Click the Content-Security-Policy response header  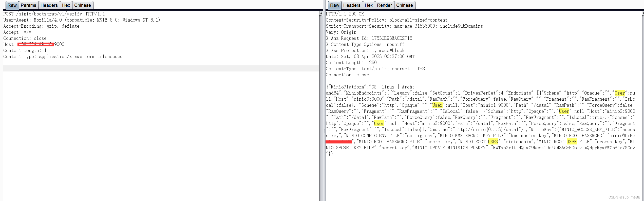click(x=387, y=20)
